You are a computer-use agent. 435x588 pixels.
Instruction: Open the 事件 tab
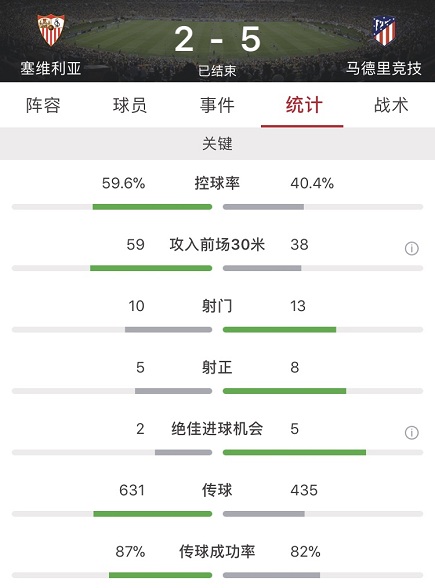click(x=217, y=105)
